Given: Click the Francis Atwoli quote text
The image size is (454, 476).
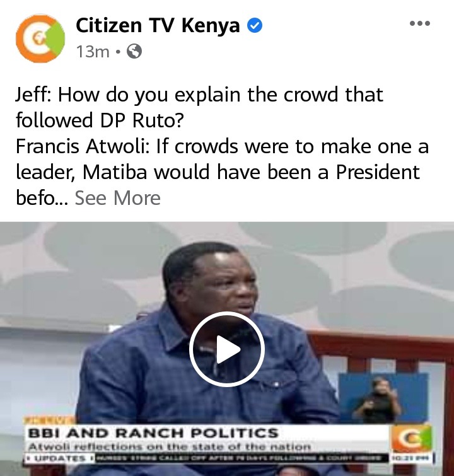Looking at the screenshot, I should [x=222, y=172].
